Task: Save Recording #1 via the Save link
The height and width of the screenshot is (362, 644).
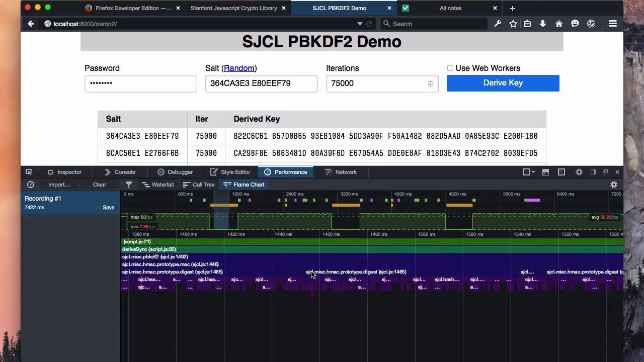Action: pos(109,207)
